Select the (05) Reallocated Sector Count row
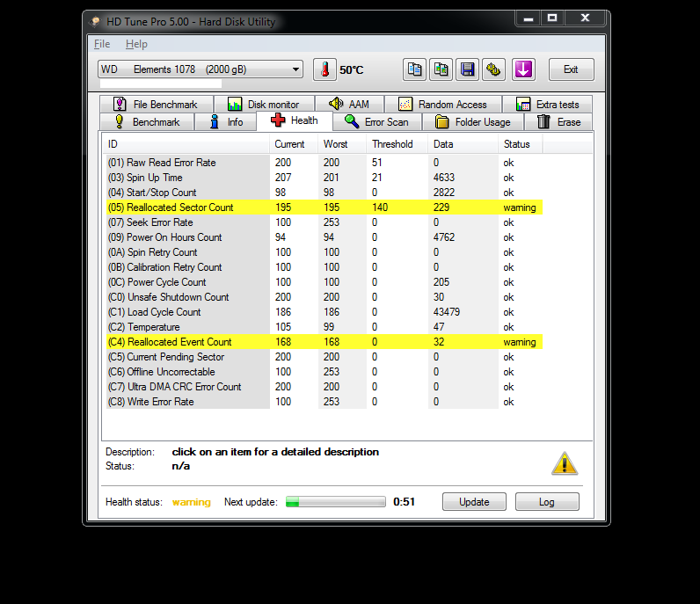Screen dimensions: 700x604 click(324, 207)
